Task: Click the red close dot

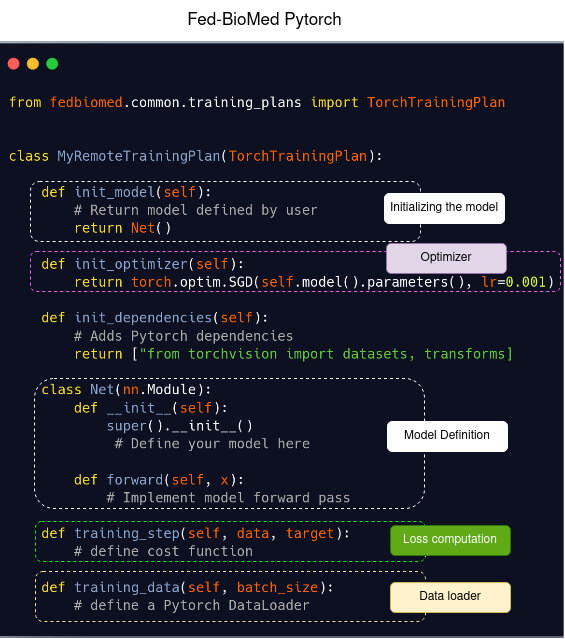Action: (13, 64)
